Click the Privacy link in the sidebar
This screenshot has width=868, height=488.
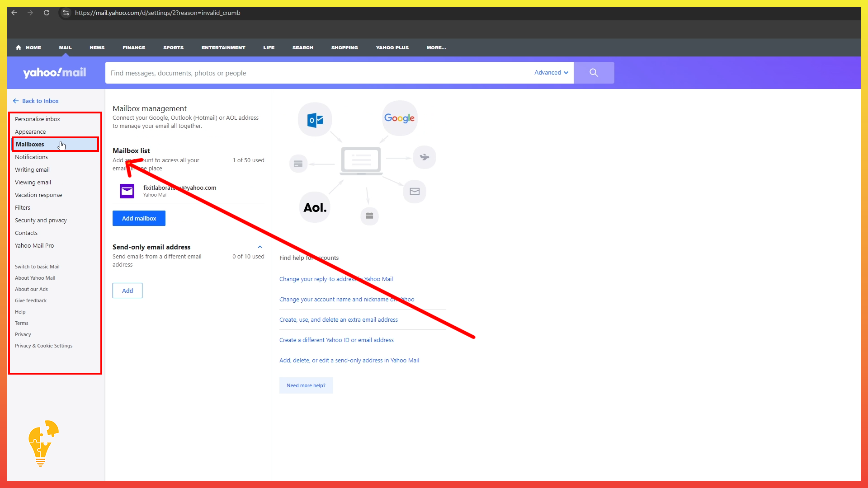click(x=23, y=334)
